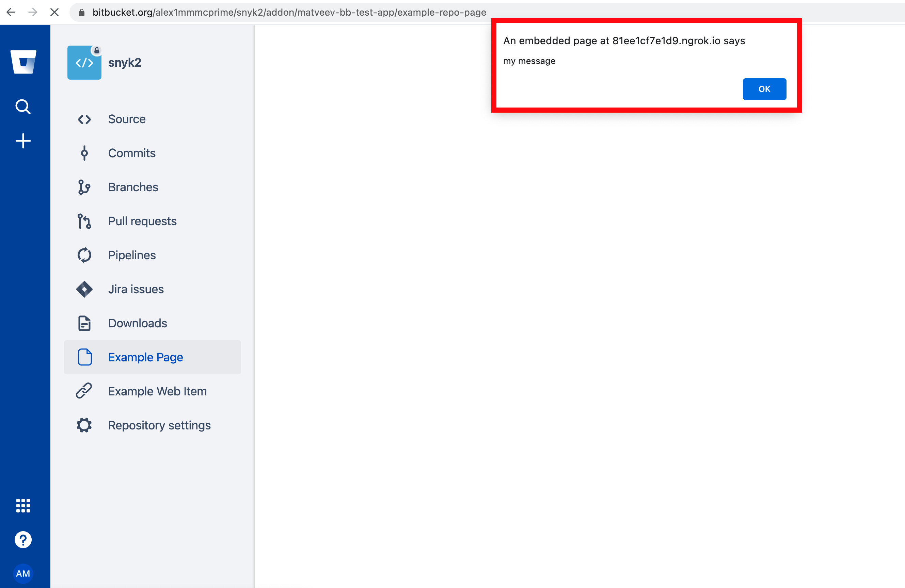The height and width of the screenshot is (588, 905).
Task: Open the Pipelines menu item
Action: pyautogui.click(x=153, y=255)
